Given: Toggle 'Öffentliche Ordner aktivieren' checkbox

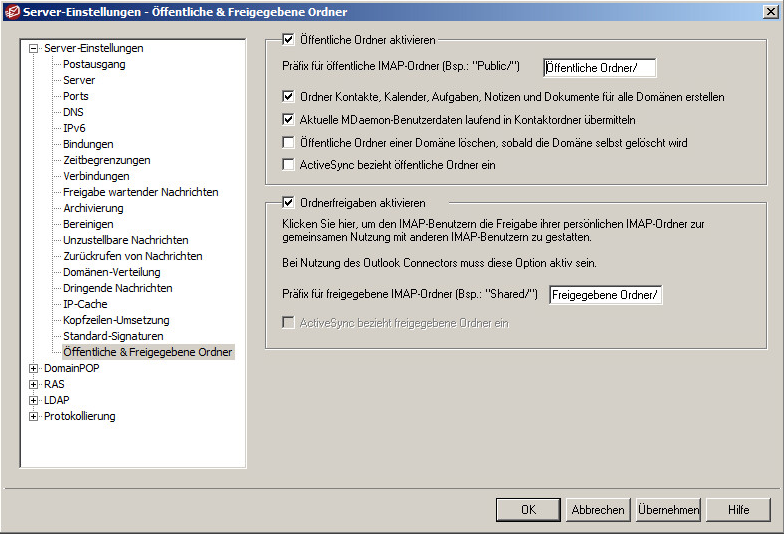Looking at the screenshot, I should 289,40.
